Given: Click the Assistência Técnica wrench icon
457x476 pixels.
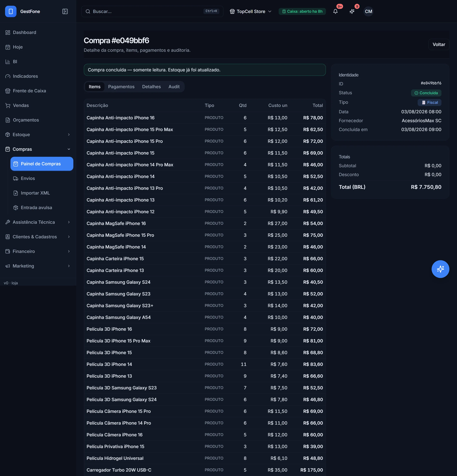Looking at the screenshot, I should [x=8, y=222].
